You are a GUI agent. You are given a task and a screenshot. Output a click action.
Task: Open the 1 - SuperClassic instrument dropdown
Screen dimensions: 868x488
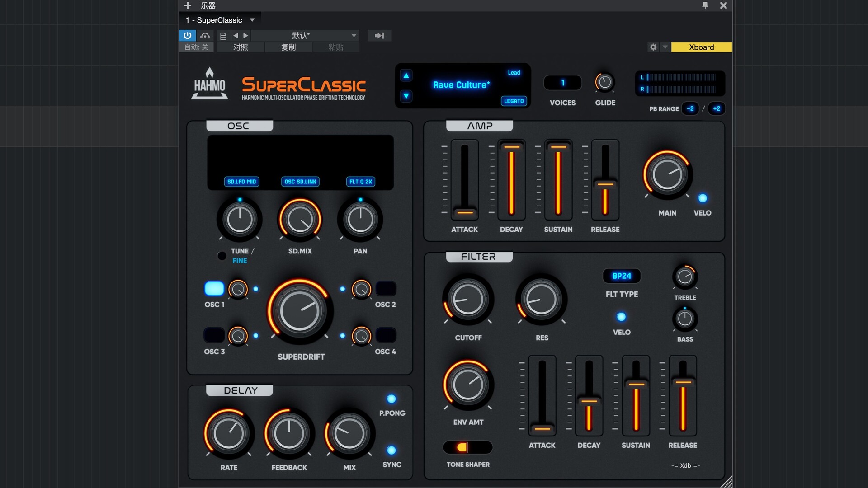252,20
